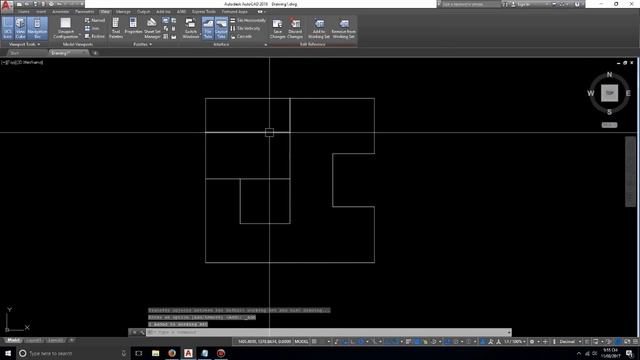Switch to the Layout2 tab
Screen dimensions: 640x360
56,340
